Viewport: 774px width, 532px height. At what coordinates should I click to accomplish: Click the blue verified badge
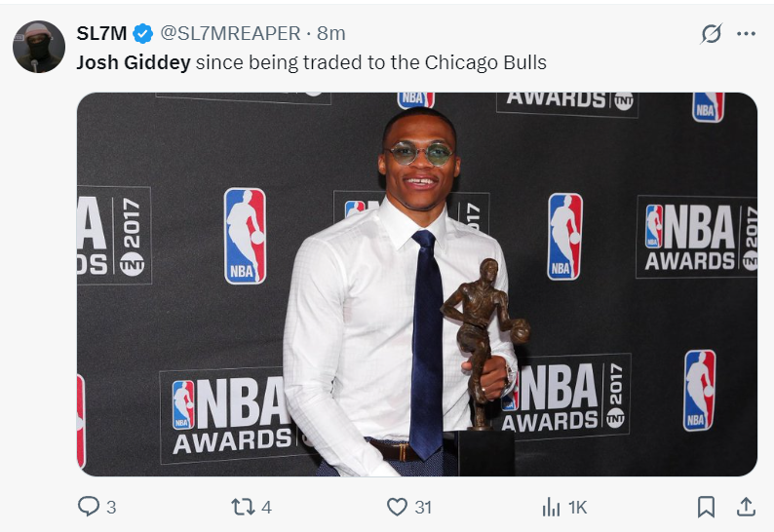click(x=143, y=33)
